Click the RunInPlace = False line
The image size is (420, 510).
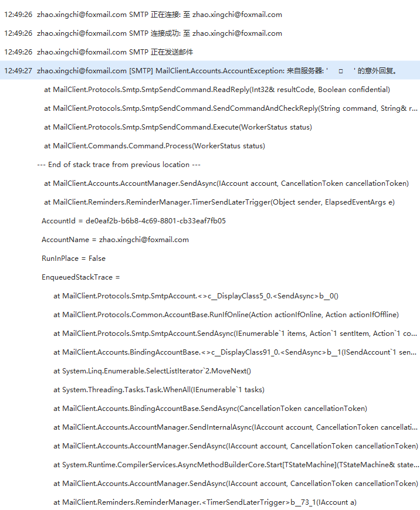[x=73, y=259]
